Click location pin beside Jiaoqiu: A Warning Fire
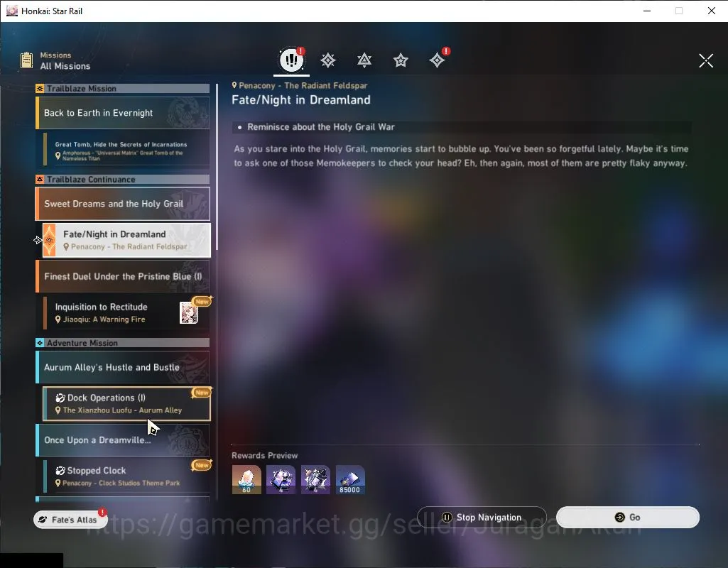This screenshot has width=728, height=568. point(58,319)
